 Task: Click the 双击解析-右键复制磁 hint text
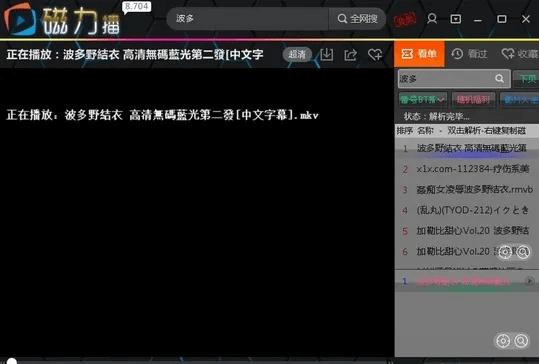[x=486, y=131]
